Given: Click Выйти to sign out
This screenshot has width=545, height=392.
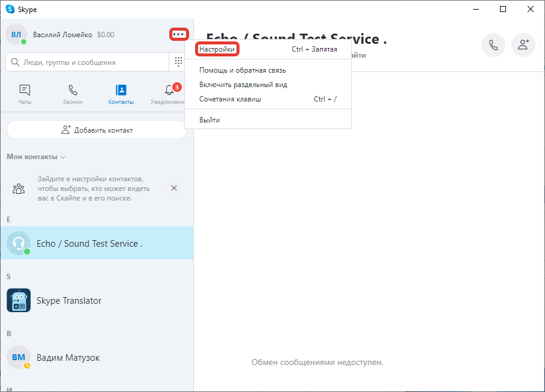Looking at the screenshot, I should coord(209,120).
